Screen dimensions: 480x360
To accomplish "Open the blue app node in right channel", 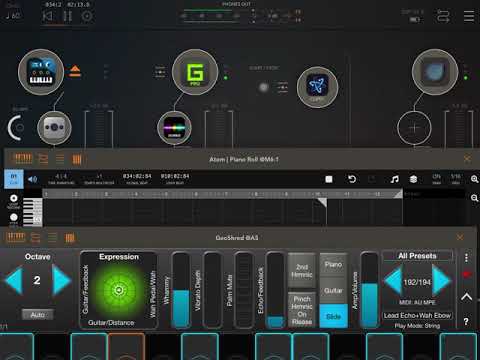I will [x=435, y=72].
